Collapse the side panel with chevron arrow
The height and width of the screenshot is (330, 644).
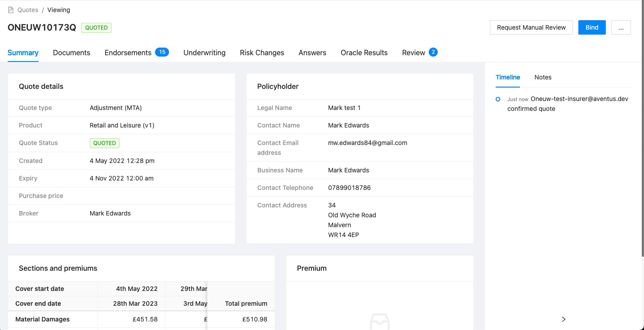(564, 319)
